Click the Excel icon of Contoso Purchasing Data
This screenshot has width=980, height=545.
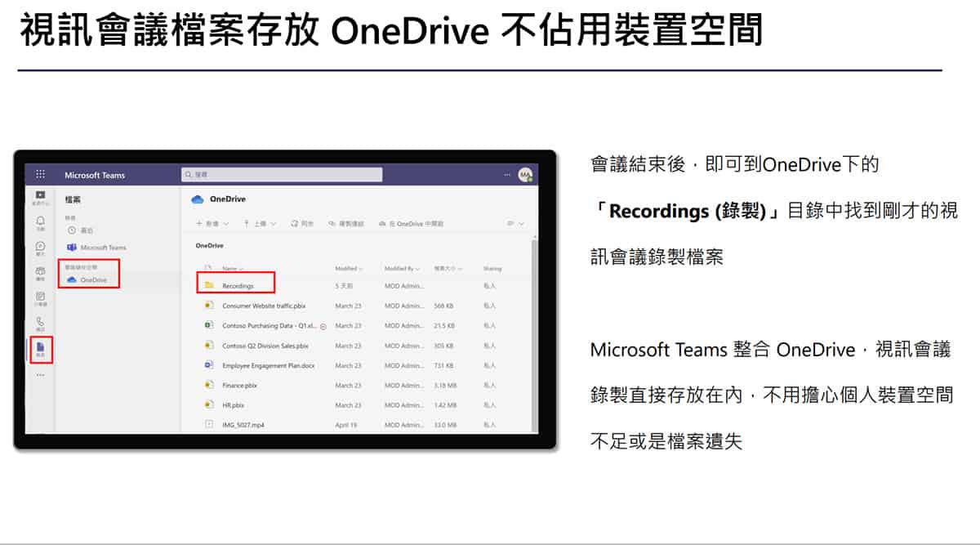click(209, 325)
